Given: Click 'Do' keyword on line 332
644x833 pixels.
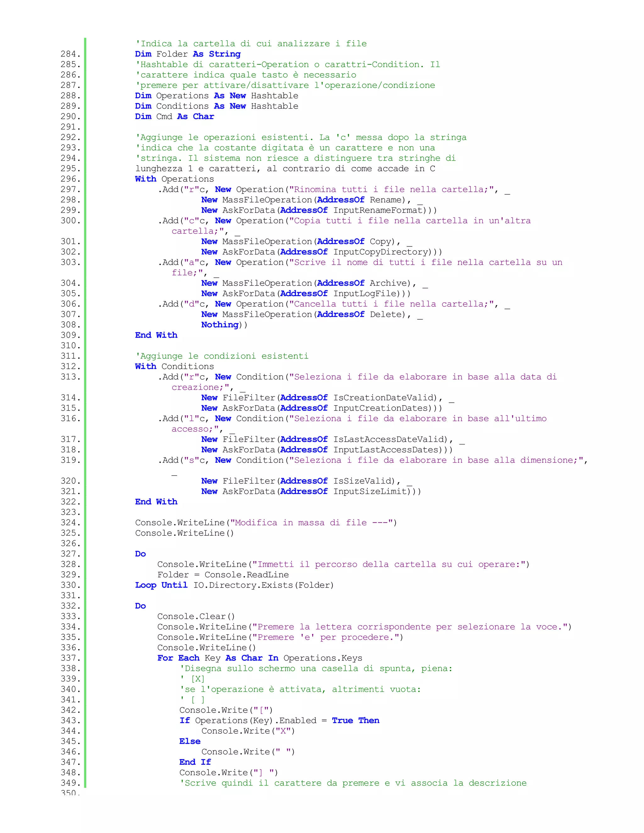Looking at the screenshot, I should coord(140,606).
